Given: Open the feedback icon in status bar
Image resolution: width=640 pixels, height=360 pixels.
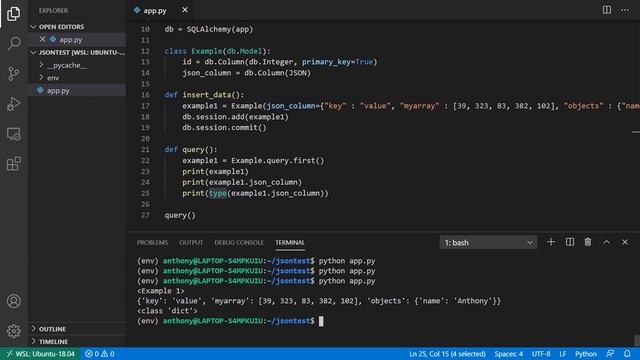Looking at the screenshot, I should coord(610,354).
